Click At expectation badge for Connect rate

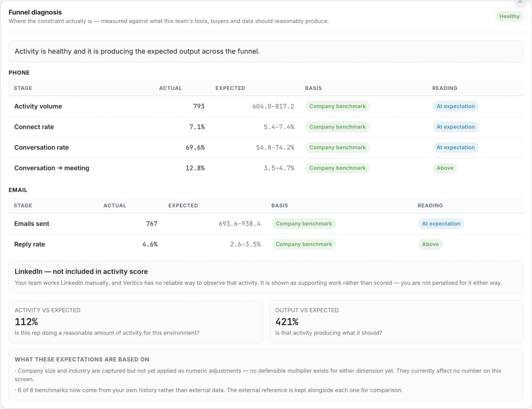coord(455,127)
